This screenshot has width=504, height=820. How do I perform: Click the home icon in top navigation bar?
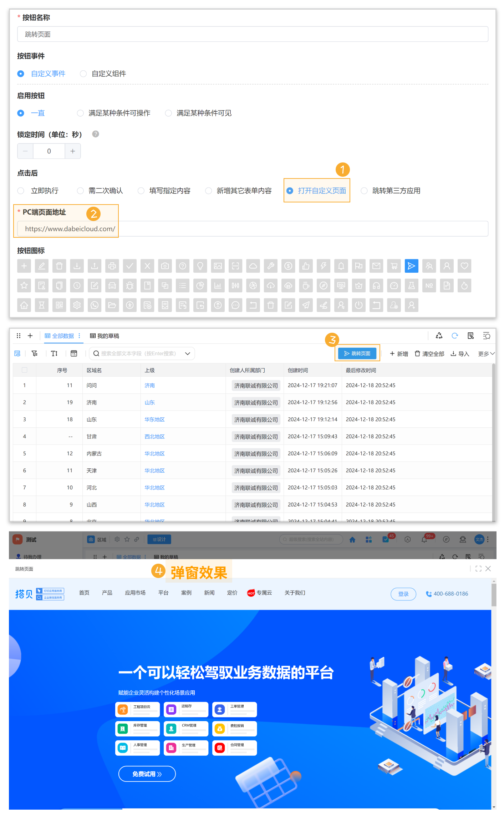click(352, 539)
